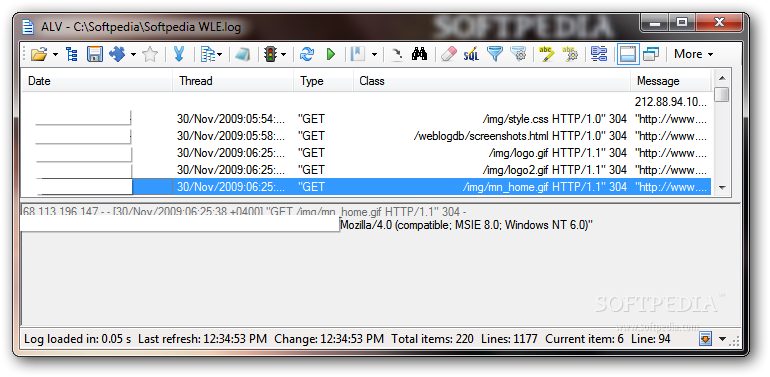
Task: Expand the puzzle-piece dropdown arrow
Action: pyautogui.click(x=133, y=54)
